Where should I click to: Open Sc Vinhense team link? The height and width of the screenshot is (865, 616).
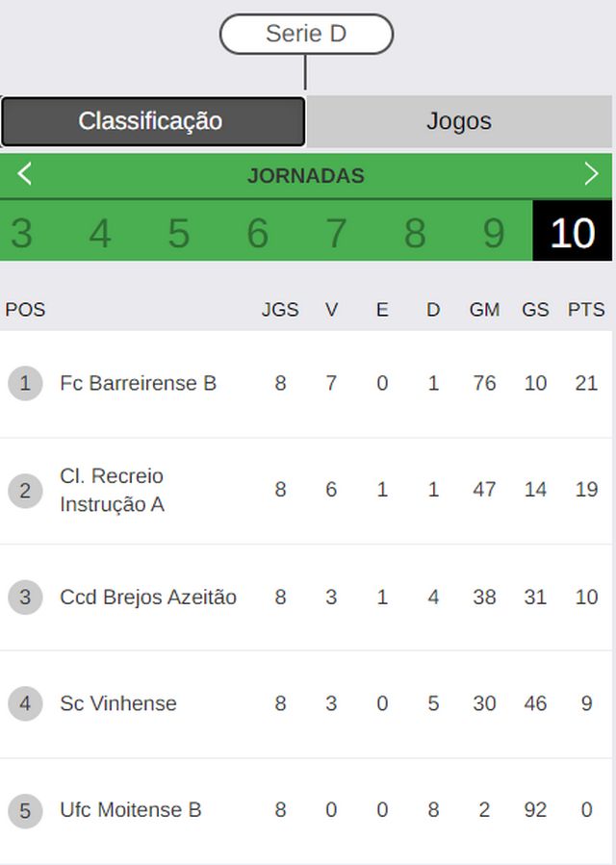tap(118, 704)
